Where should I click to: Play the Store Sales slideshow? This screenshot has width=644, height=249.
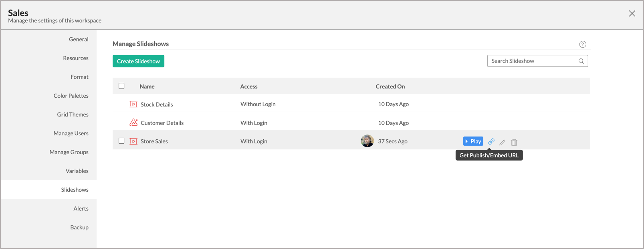pyautogui.click(x=473, y=141)
